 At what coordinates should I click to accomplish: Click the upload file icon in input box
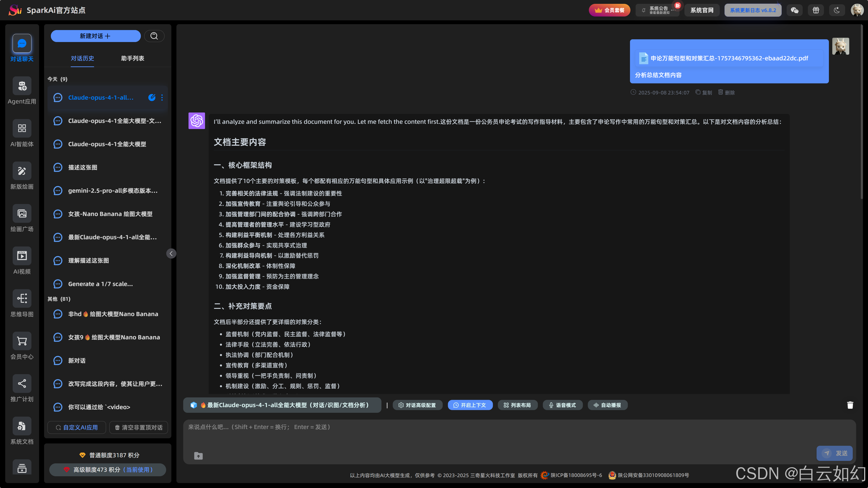click(198, 456)
